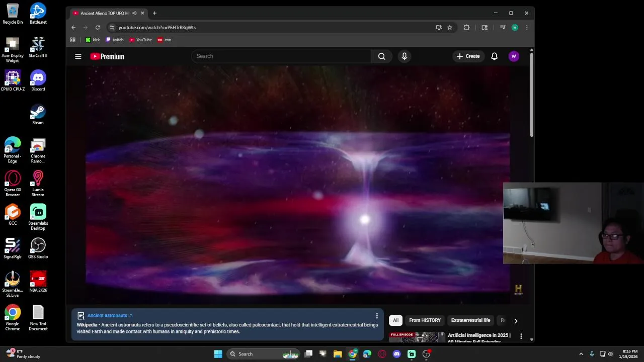Click the video player to pause
644x362 pixels.
pyautogui.click(x=297, y=185)
